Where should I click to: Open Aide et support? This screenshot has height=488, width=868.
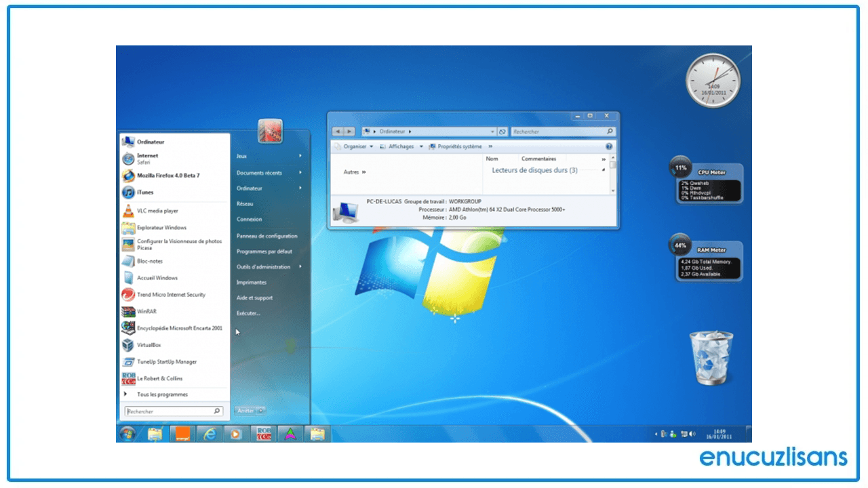coord(255,298)
